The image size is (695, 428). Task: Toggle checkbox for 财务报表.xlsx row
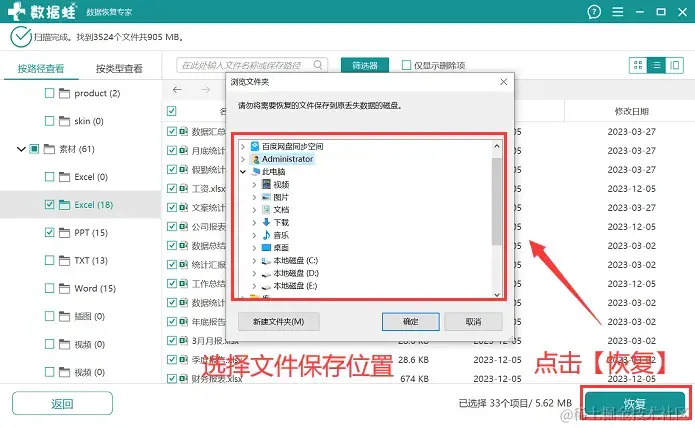[172, 379]
